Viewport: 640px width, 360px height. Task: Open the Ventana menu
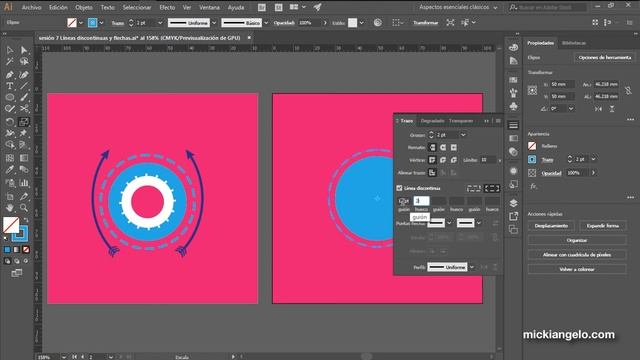coord(209,7)
